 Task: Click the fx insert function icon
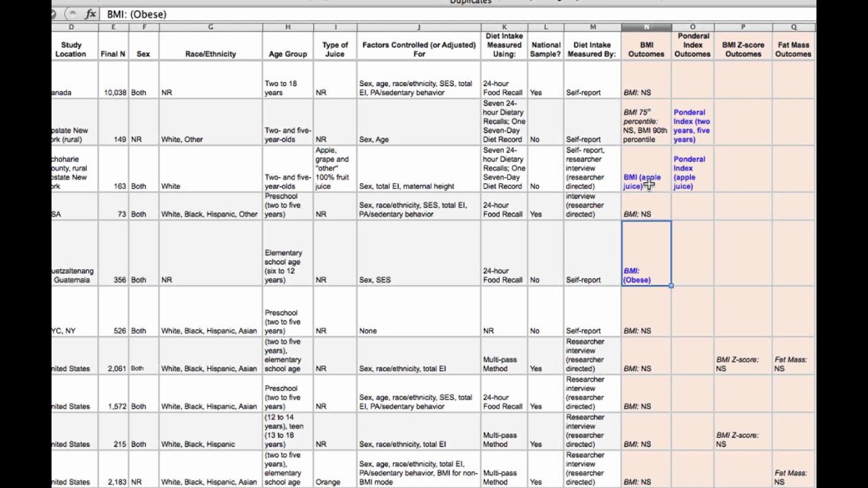pos(90,14)
